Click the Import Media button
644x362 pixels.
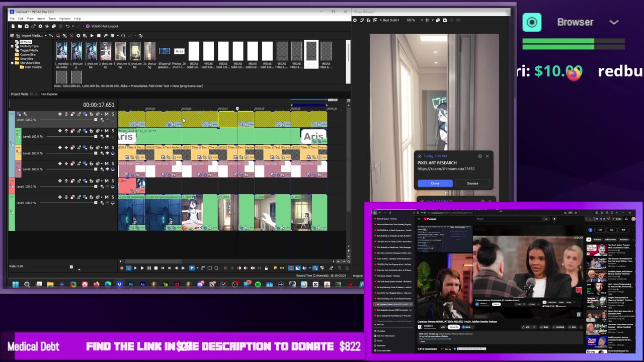[x=30, y=36]
